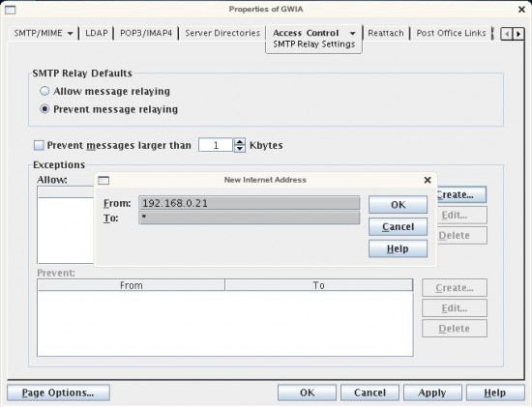Open Page Options button

click(x=58, y=392)
